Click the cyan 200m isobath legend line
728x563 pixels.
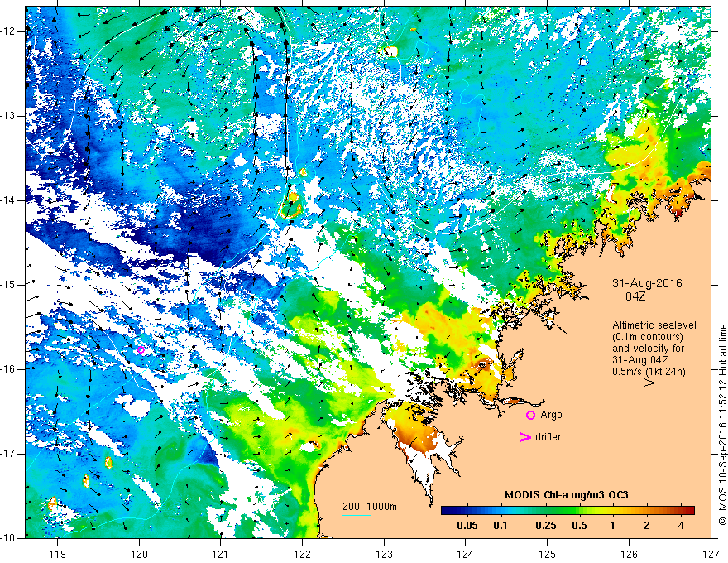[356, 515]
